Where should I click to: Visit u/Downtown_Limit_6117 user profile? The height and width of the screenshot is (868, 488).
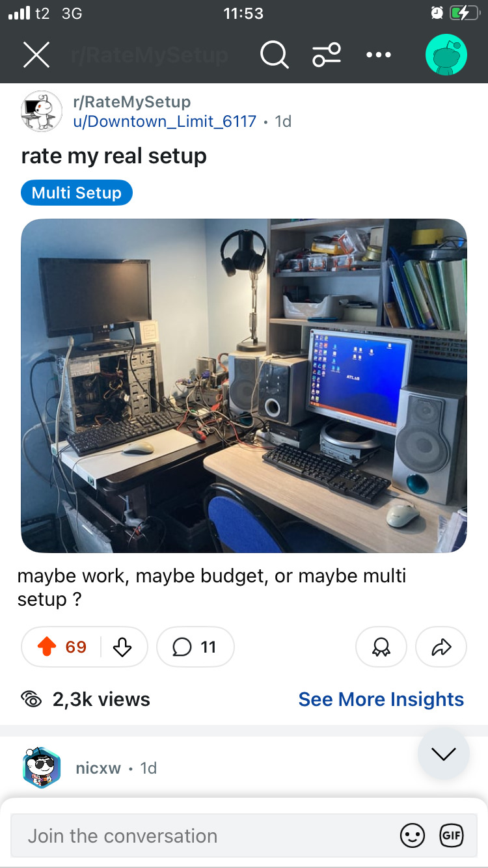point(165,122)
